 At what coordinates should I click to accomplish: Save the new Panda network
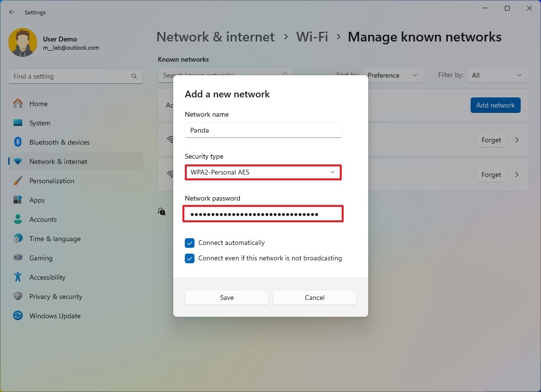(226, 297)
